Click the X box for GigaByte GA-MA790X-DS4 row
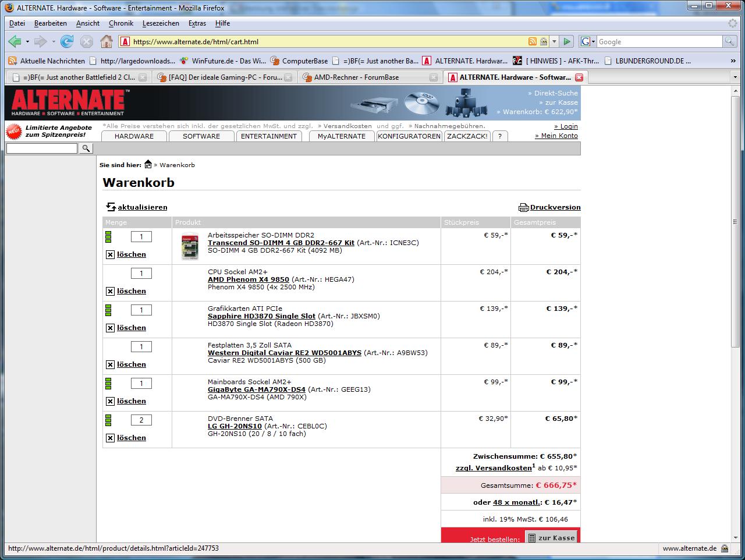This screenshot has height=560, width=745. pos(110,401)
